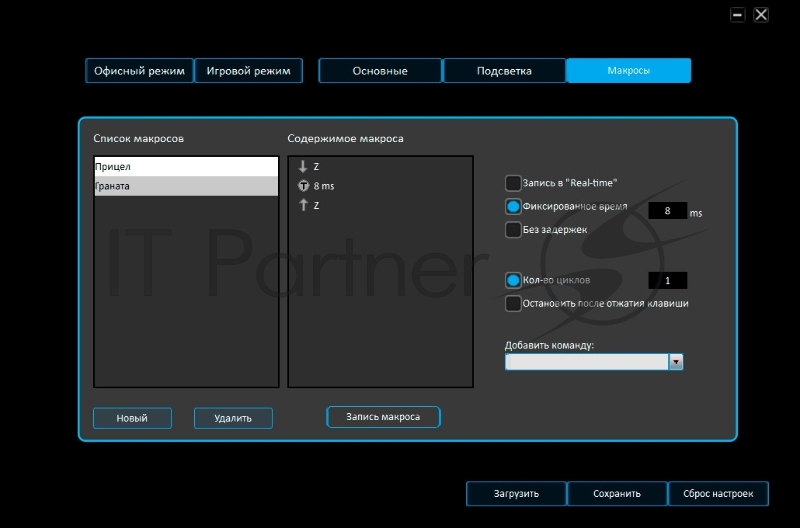This screenshot has width=800, height=528.
Task: Click the 8 ms delay timer icon
Action: coord(303,186)
